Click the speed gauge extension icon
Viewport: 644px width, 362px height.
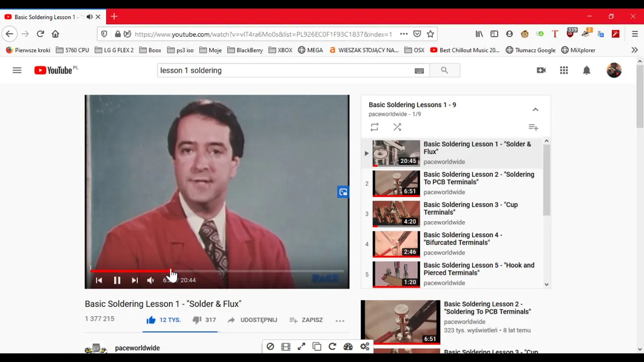tap(348, 346)
